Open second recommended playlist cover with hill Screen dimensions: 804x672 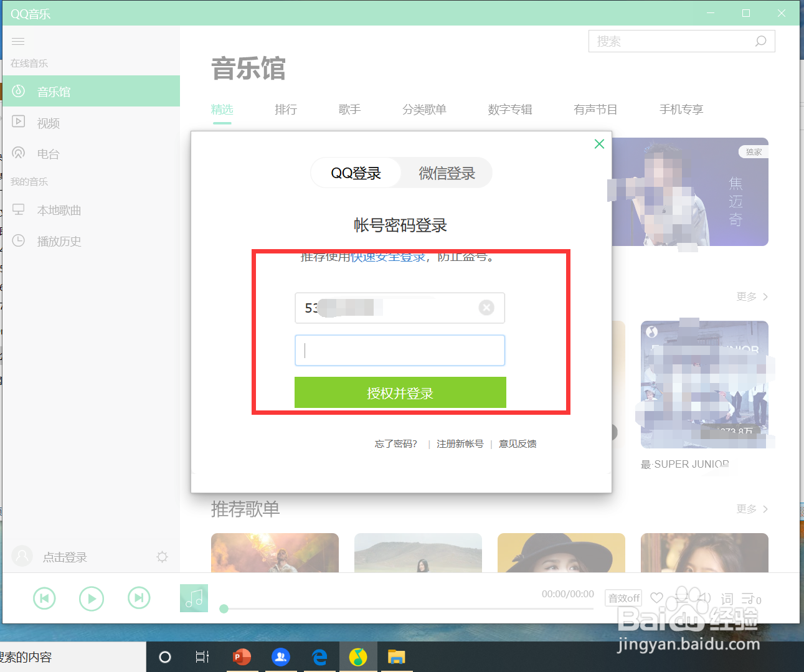(x=418, y=552)
